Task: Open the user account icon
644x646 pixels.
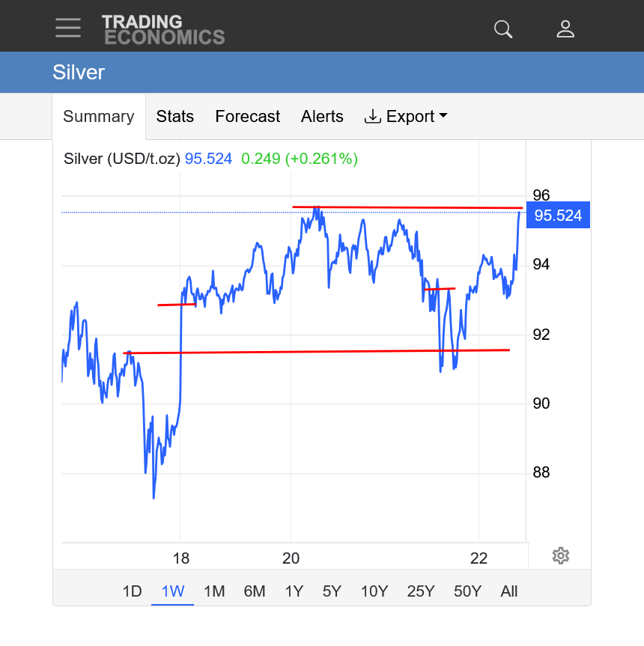Action: click(x=565, y=29)
